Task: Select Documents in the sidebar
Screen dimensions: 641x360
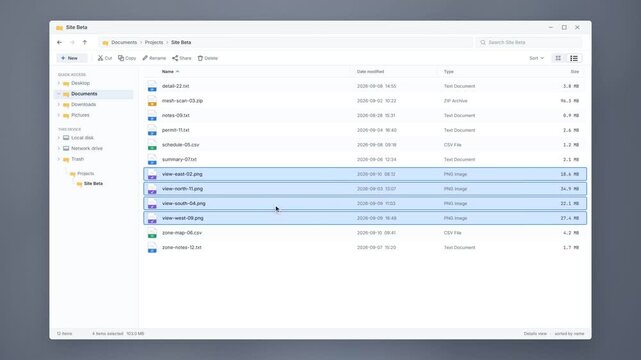Action: pos(94,94)
